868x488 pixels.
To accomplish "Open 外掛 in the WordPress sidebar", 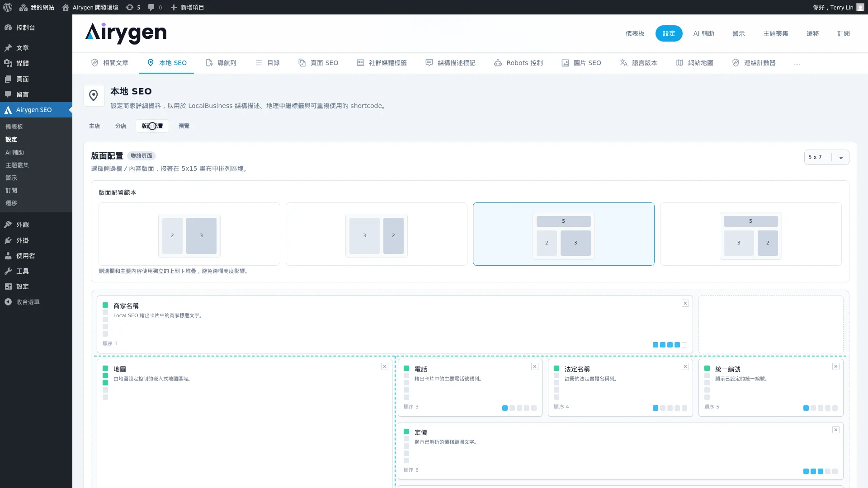I will [x=36, y=240].
